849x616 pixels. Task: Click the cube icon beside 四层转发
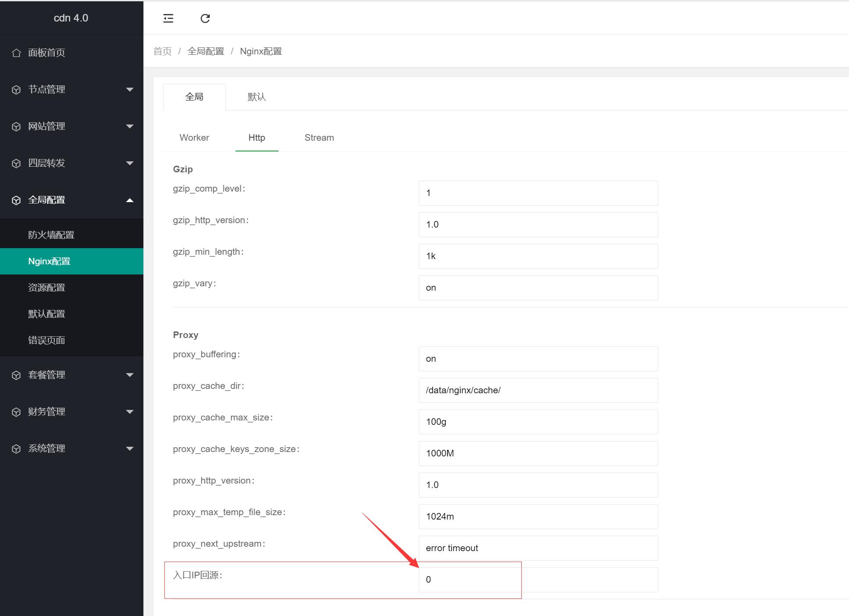16,163
